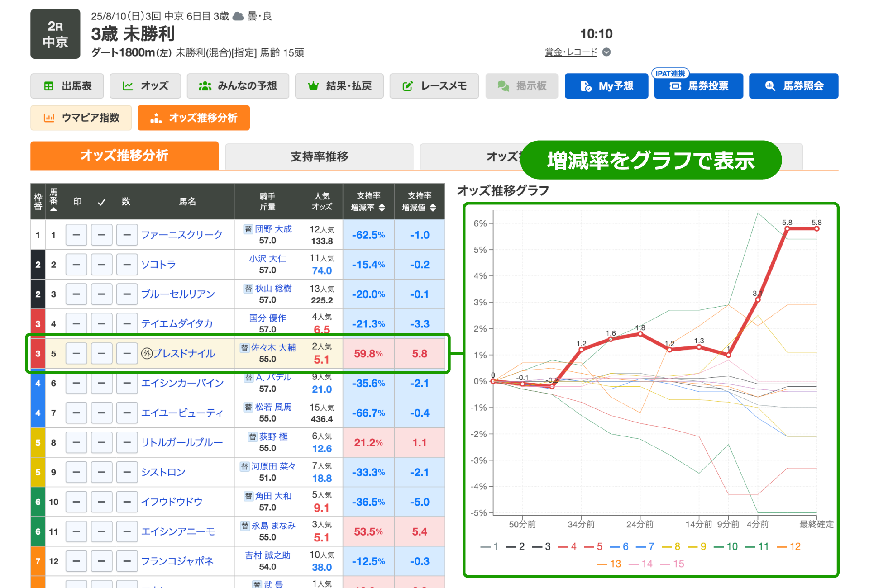Viewport: 869px width, 588px height.
Task: Open jockey link 団野 大成
Action: pos(273,229)
